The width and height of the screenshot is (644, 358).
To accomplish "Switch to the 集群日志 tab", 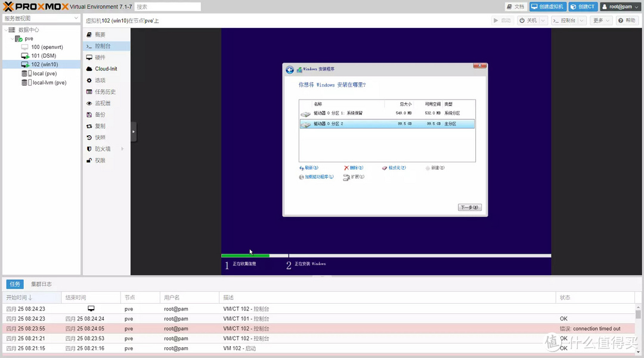I will pyautogui.click(x=41, y=284).
